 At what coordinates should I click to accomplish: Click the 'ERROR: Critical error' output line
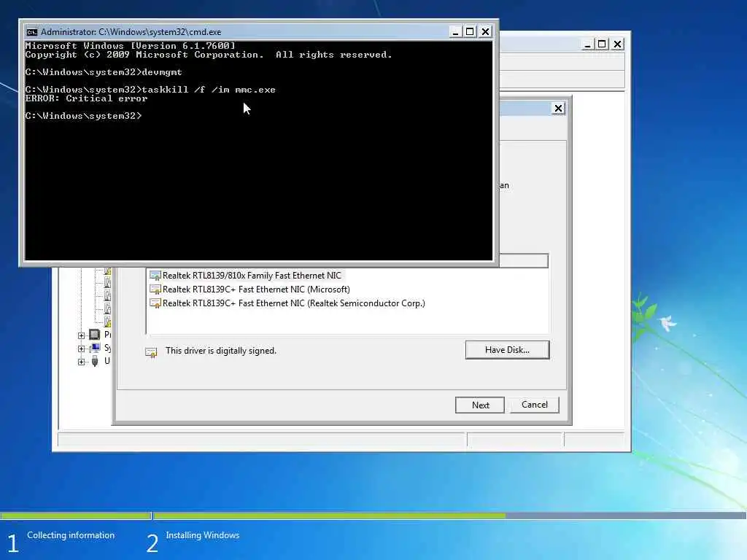[x=86, y=98]
